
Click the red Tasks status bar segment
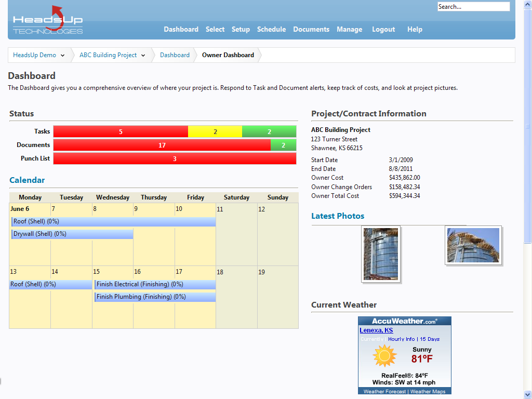tap(121, 132)
